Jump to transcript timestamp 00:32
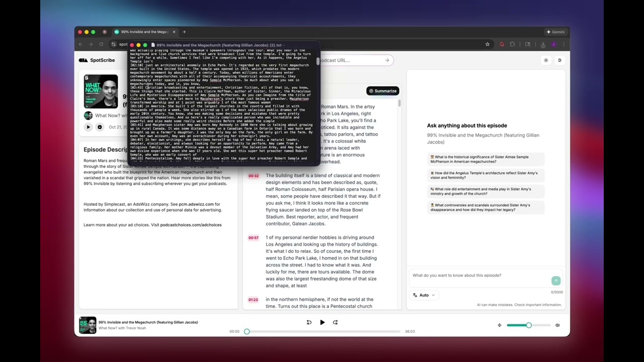The height and width of the screenshot is (362, 644). point(253,176)
